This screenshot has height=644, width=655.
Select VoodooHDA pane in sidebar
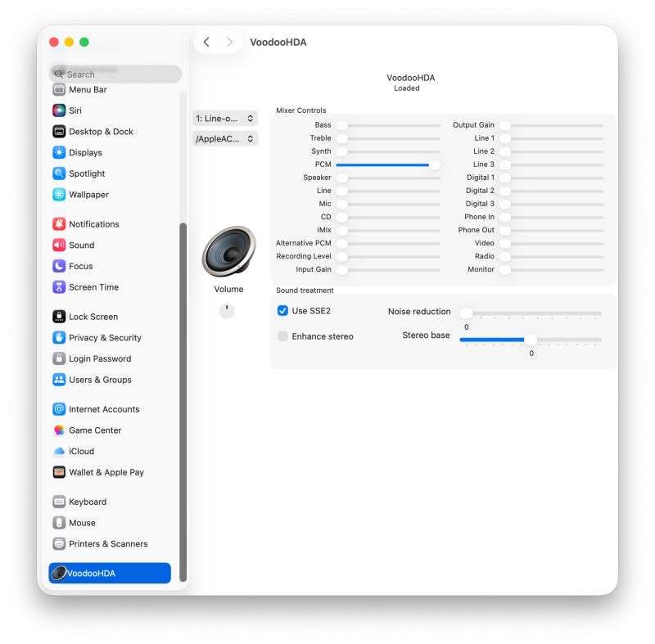(x=110, y=573)
